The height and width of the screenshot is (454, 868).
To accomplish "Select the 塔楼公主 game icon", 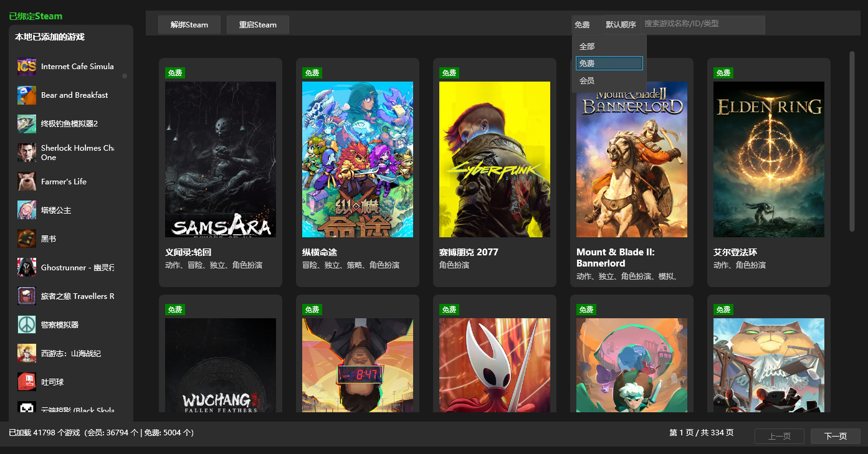I will coord(27,210).
